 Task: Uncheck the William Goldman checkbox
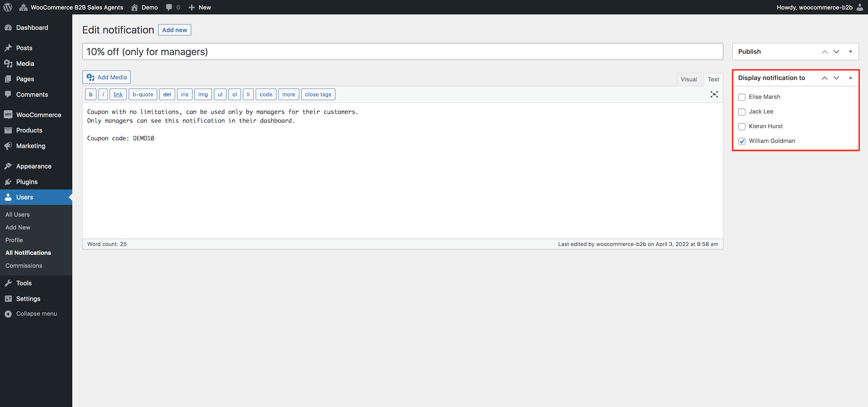742,141
